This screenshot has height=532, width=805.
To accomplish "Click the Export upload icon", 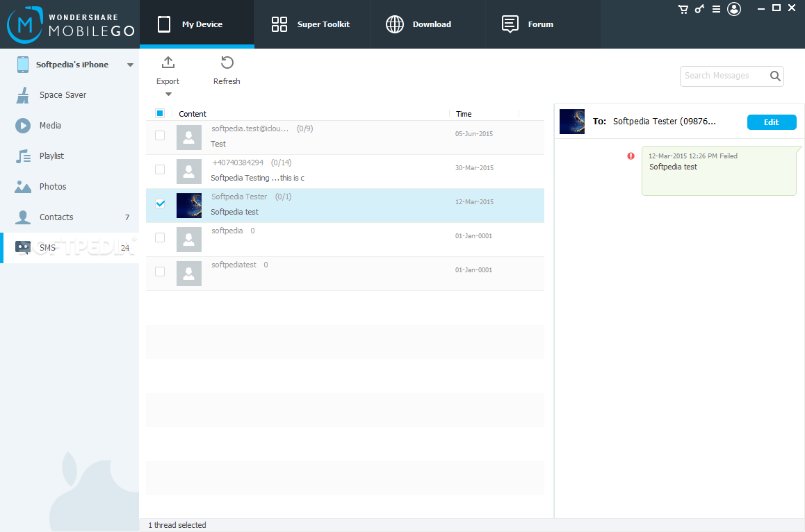I will [x=168, y=63].
